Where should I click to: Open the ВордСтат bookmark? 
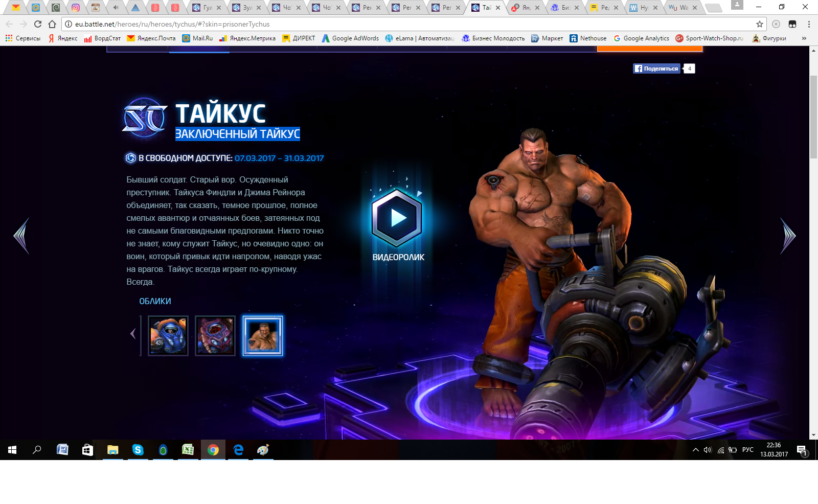pos(103,38)
